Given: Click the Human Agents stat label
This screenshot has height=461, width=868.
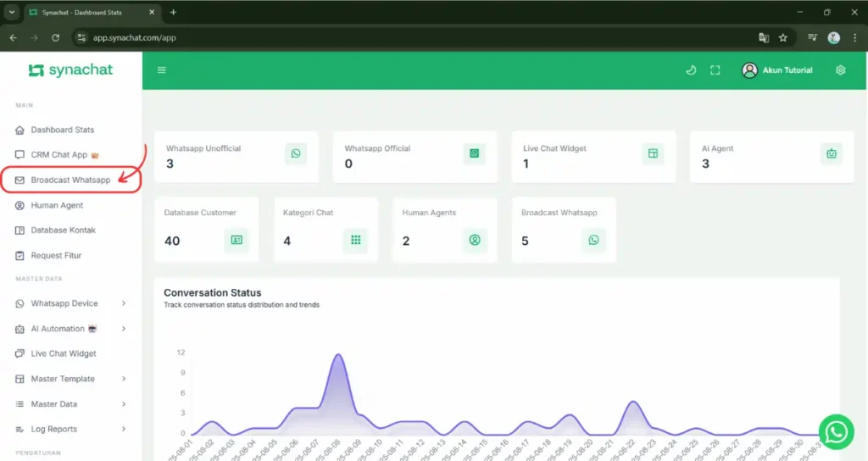Looking at the screenshot, I should pos(429,213).
